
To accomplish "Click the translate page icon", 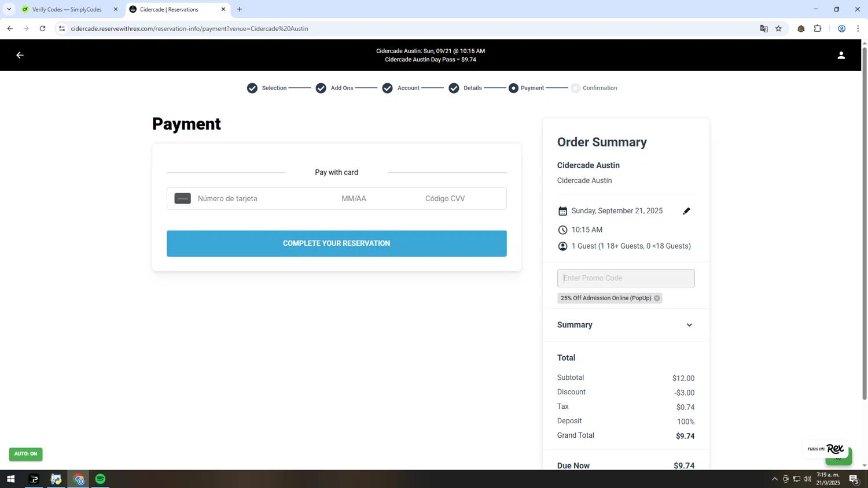I will pos(764,28).
